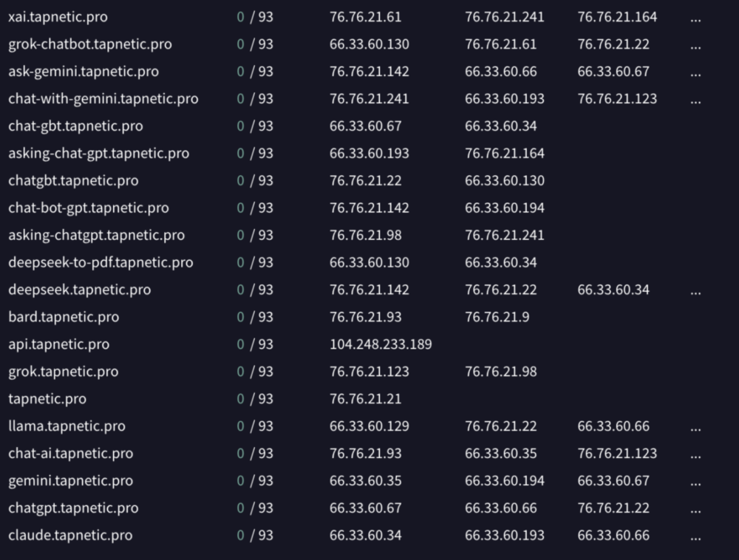Expand more IPs for xai.tapnetic.pro row
This screenshot has height=560, width=739.
(x=695, y=18)
